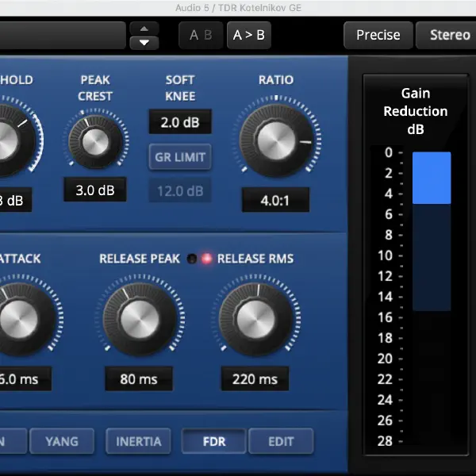This screenshot has height=476, width=476.
Task: Click the 12.0 dB GR limit field
Action: point(179,190)
